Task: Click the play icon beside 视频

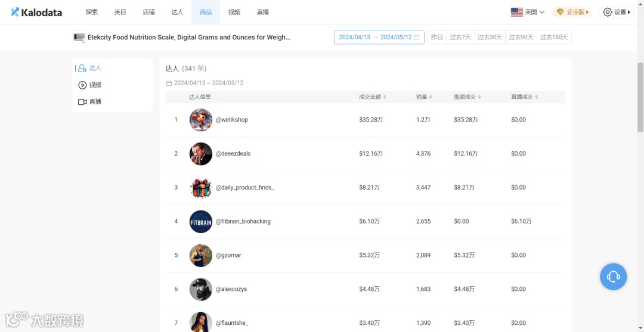Action: (x=82, y=85)
